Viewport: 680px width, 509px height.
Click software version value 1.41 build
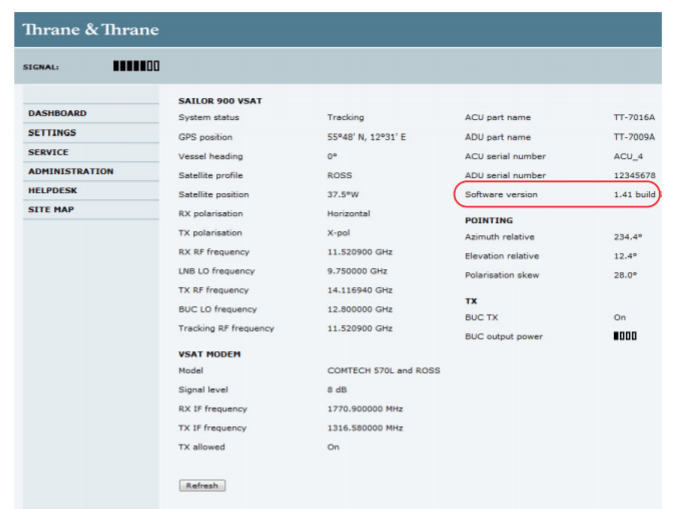click(634, 194)
